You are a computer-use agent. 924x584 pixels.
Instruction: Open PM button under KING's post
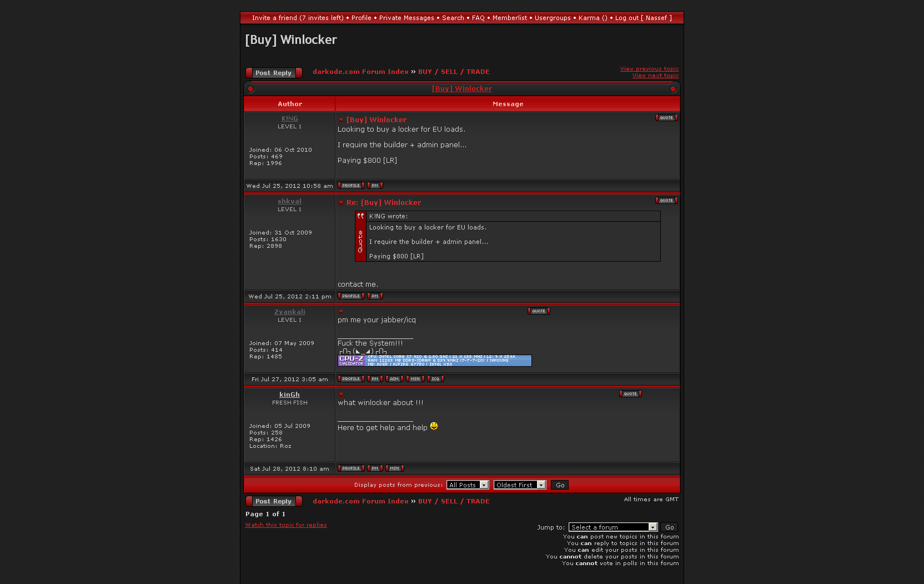click(375, 186)
